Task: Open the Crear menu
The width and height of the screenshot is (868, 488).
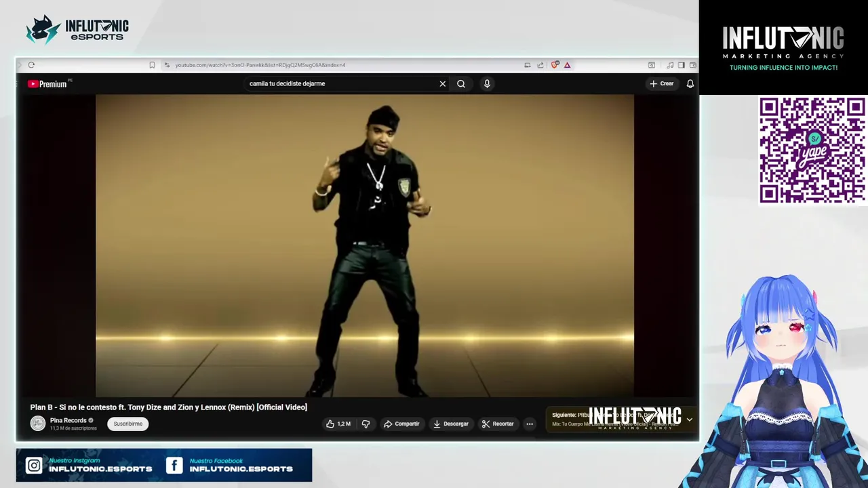Action: tap(662, 84)
